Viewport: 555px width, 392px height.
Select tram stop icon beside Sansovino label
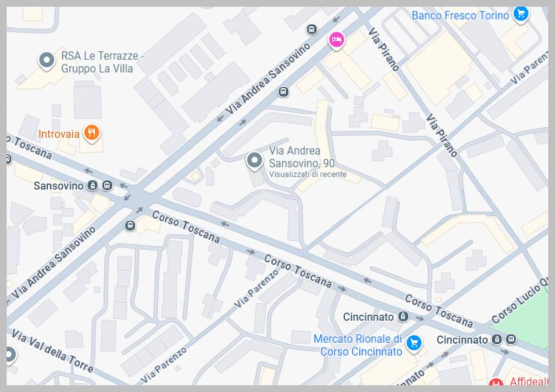point(92,185)
